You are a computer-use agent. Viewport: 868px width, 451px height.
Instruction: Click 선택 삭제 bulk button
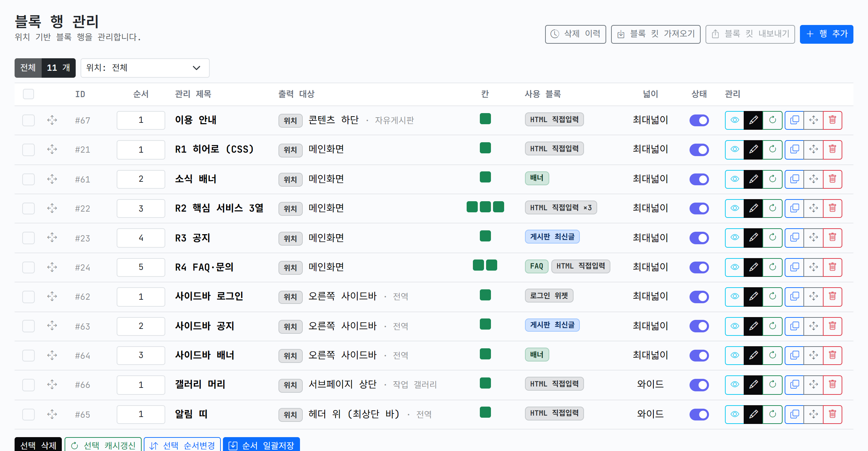point(38,445)
